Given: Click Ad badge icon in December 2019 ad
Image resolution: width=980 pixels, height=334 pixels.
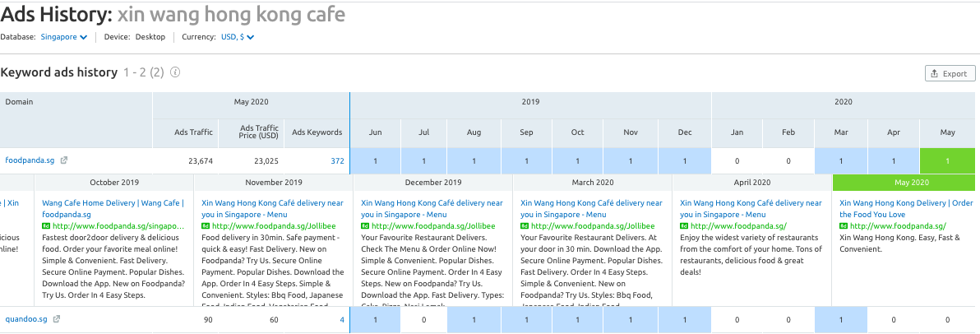Looking at the screenshot, I should coord(365,225).
